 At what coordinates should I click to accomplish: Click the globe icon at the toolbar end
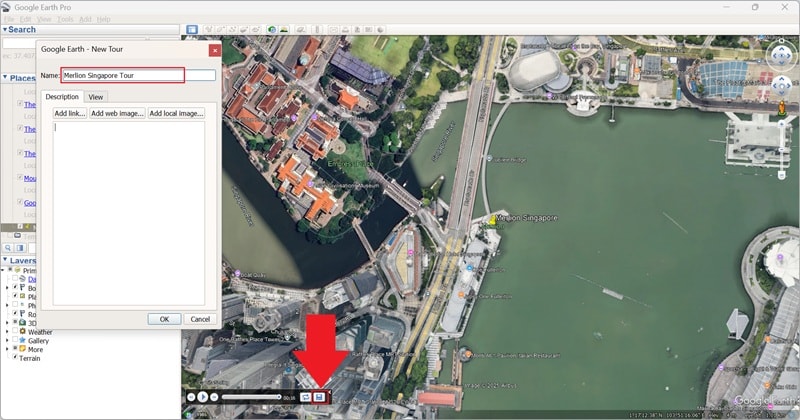click(380, 30)
